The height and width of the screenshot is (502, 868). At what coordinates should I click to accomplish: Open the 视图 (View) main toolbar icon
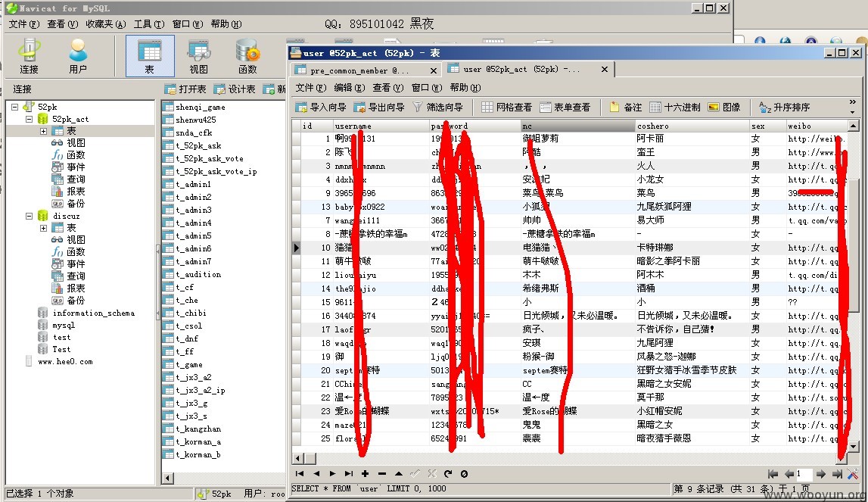point(199,56)
